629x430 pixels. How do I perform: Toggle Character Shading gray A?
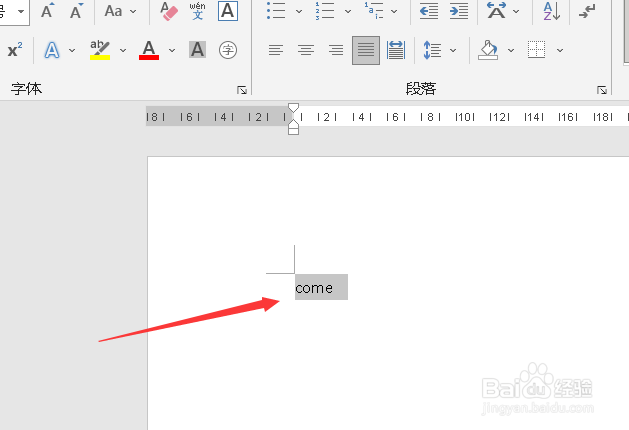197,50
